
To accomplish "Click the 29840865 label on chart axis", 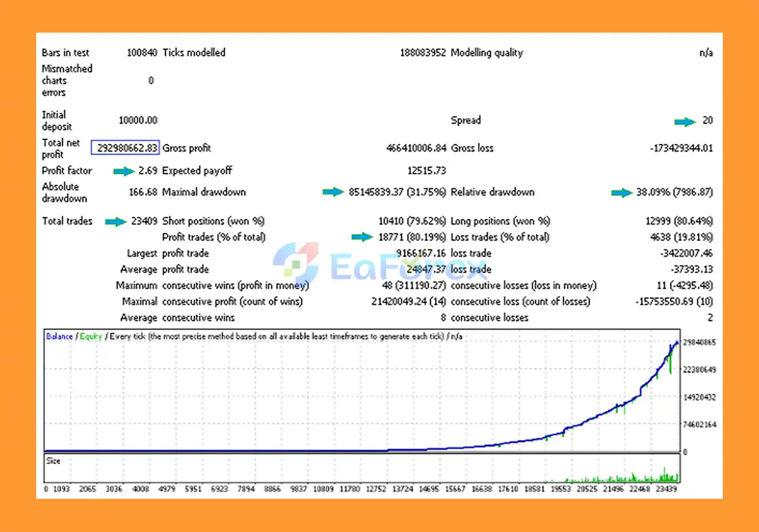I will 699,342.
